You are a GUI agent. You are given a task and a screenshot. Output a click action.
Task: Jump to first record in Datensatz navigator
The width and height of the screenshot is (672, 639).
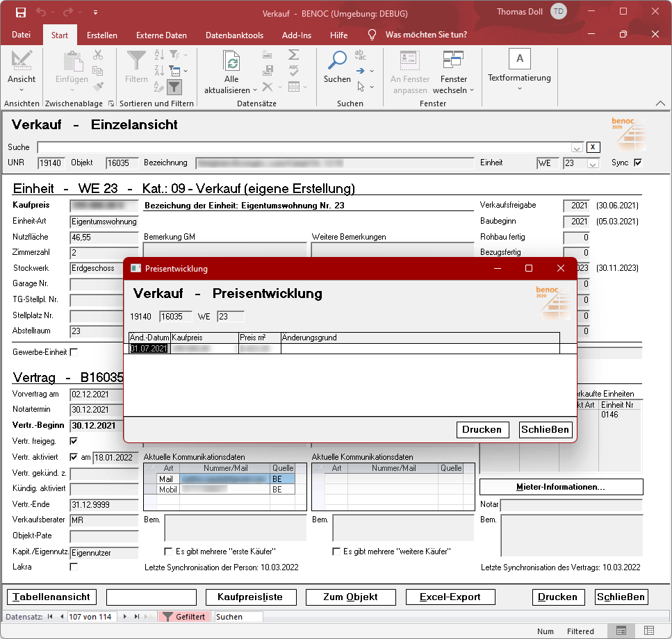point(50,616)
